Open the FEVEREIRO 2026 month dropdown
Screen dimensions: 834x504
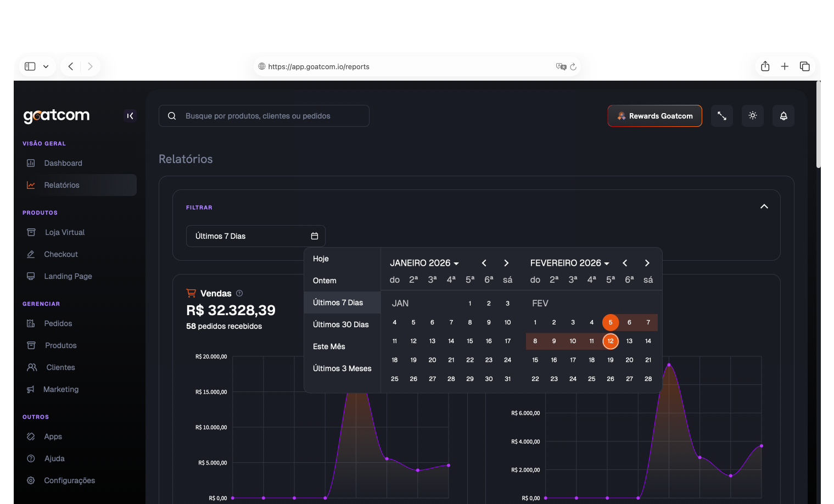[569, 263]
